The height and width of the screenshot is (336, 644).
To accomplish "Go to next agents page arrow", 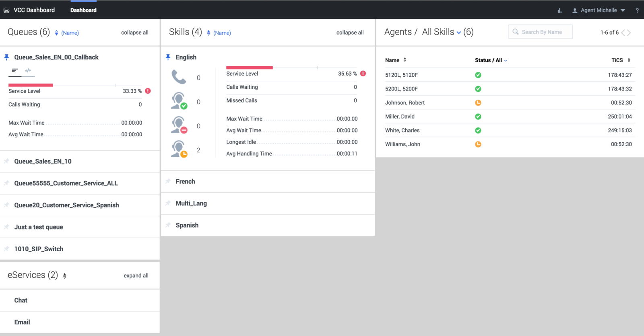I will point(629,33).
